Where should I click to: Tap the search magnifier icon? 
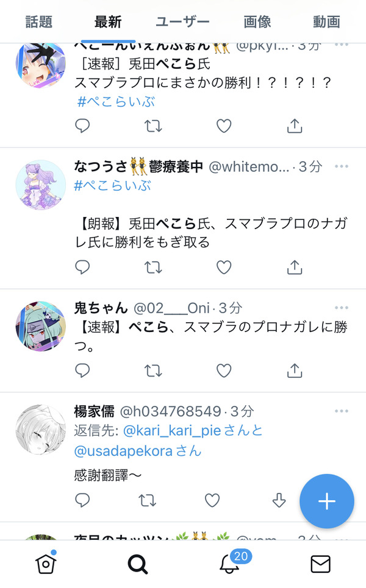click(137, 564)
